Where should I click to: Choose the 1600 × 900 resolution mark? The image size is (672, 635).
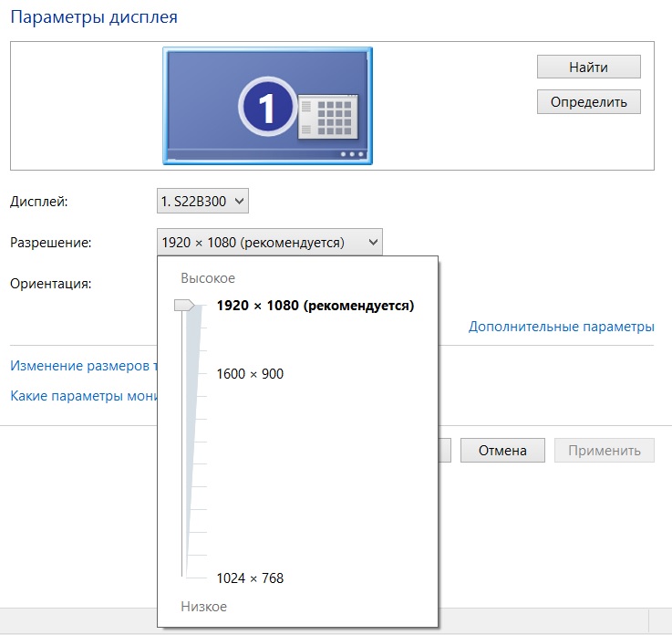(250, 374)
